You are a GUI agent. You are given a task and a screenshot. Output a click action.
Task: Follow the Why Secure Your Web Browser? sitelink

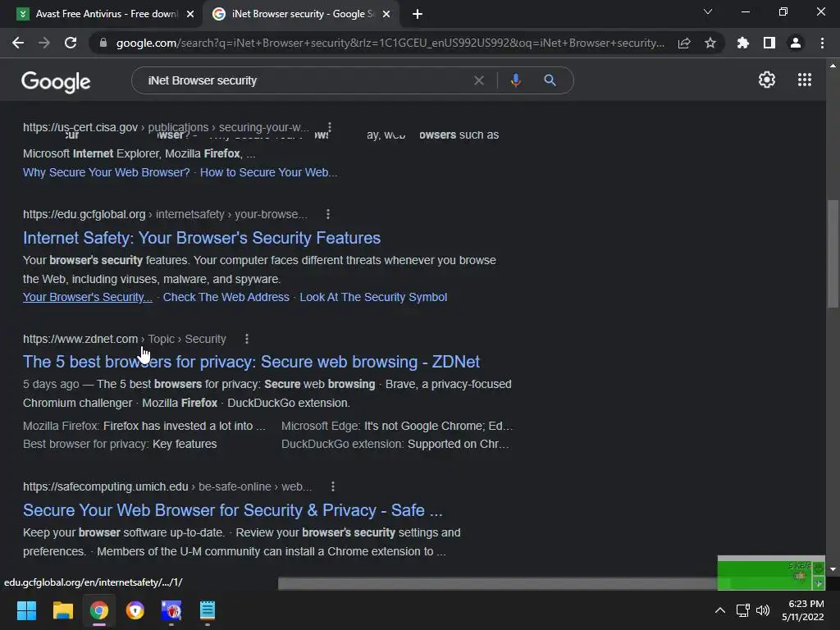[x=106, y=172]
